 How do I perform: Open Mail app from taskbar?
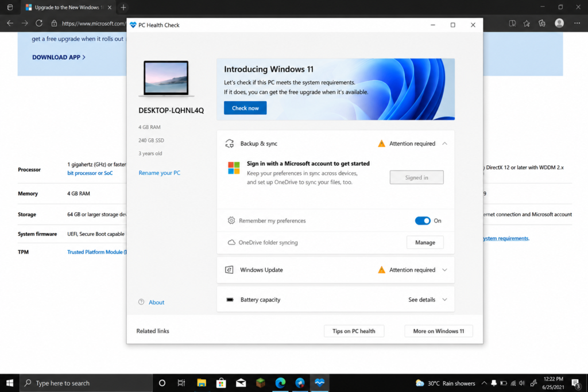[241, 383]
